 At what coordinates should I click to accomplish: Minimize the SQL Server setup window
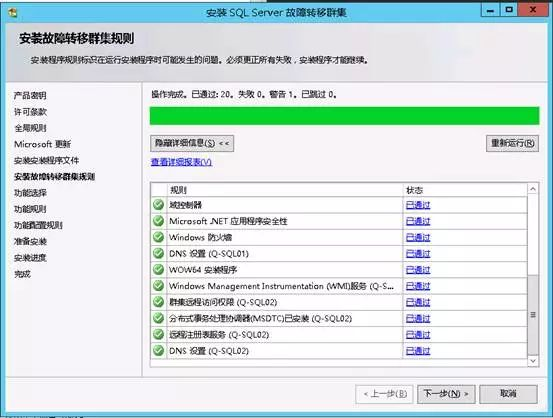click(x=490, y=10)
